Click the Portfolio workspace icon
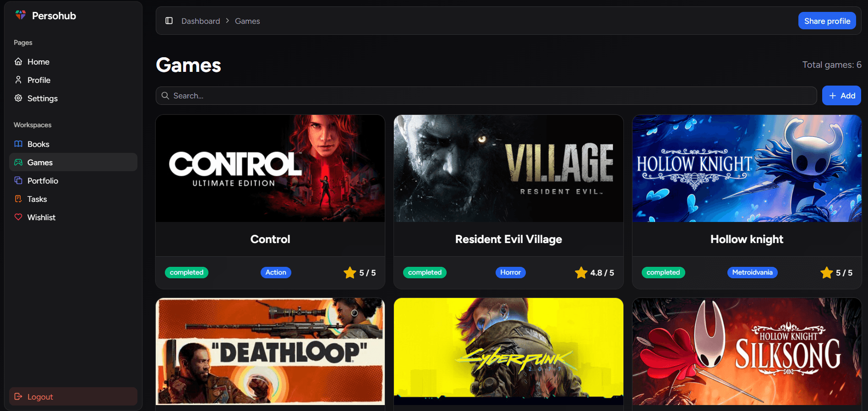Screen dimensions: 868x411 (x=18, y=180)
